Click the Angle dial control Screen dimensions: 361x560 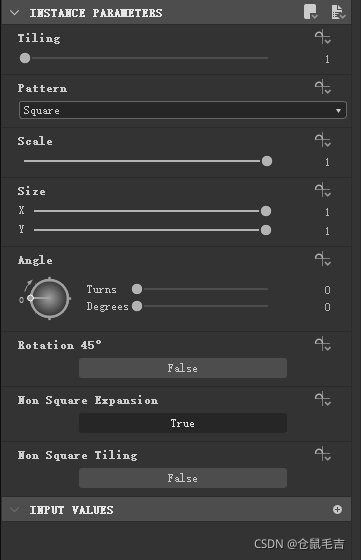[x=49, y=298]
